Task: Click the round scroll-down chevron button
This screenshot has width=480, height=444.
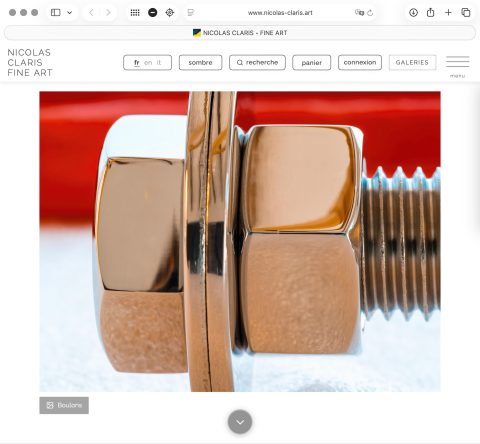Action: click(x=240, y=422)
